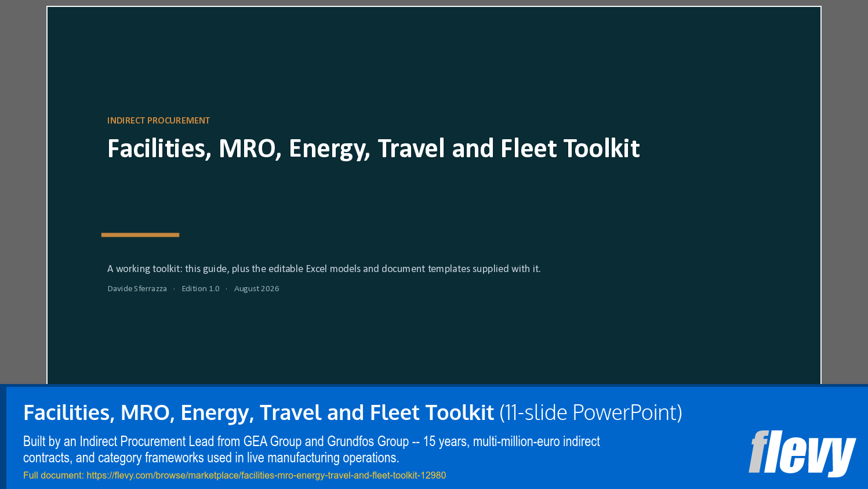This screenshot has height=489, width=868.
Task: Click the flevy logo
Action: coord(802,453)
